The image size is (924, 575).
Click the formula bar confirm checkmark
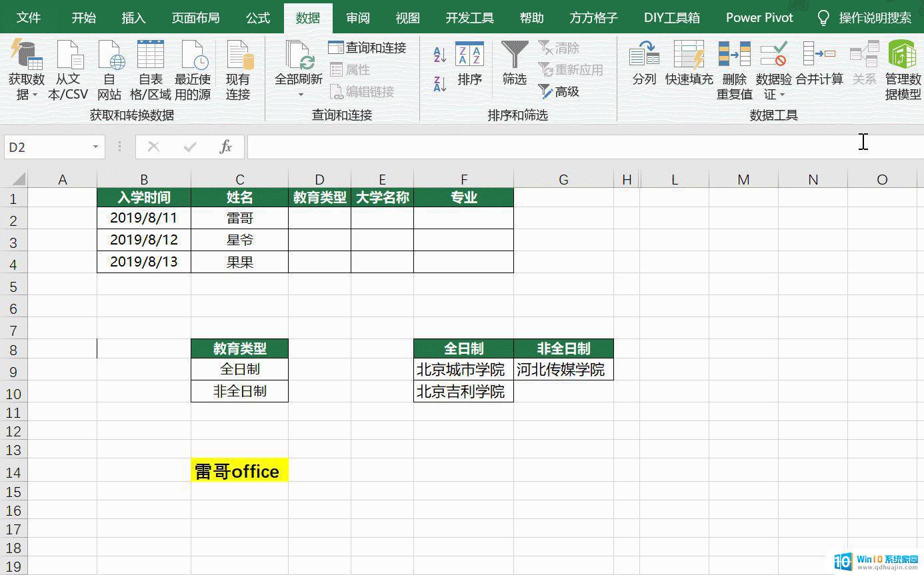pos(190,147)
